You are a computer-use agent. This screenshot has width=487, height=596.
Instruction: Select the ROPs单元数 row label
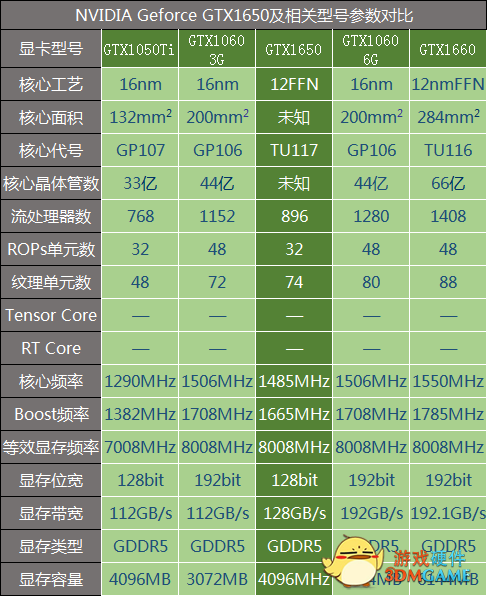(51, 249)
